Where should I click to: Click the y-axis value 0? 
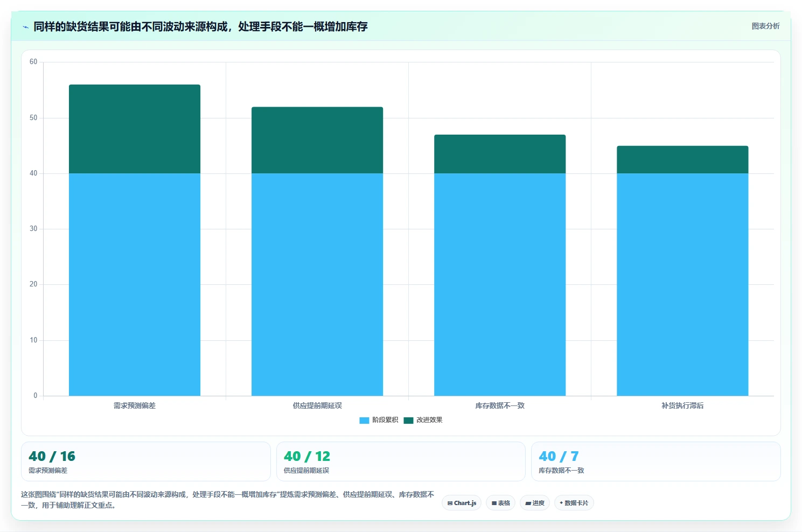(36, 396)
